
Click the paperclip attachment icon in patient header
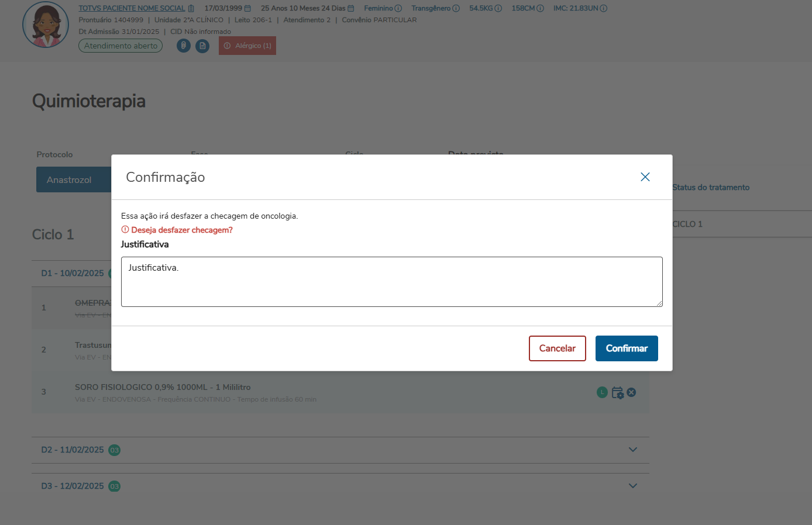184,46
